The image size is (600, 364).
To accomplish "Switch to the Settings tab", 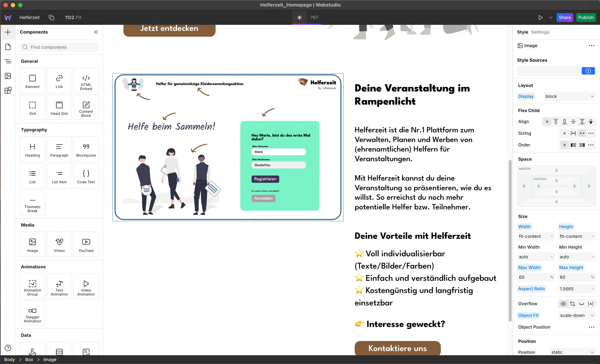I will tap(540, 32).
